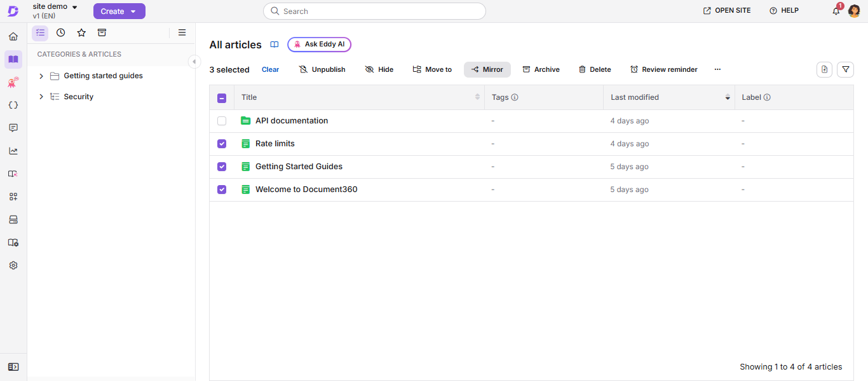868x381 pixels.
Task: Open more actions ellipsis menu
Action: 717,69
